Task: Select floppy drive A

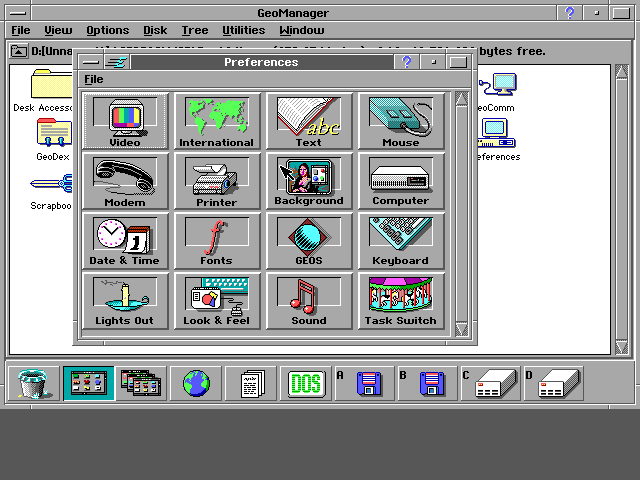Action: click(364, 383)
